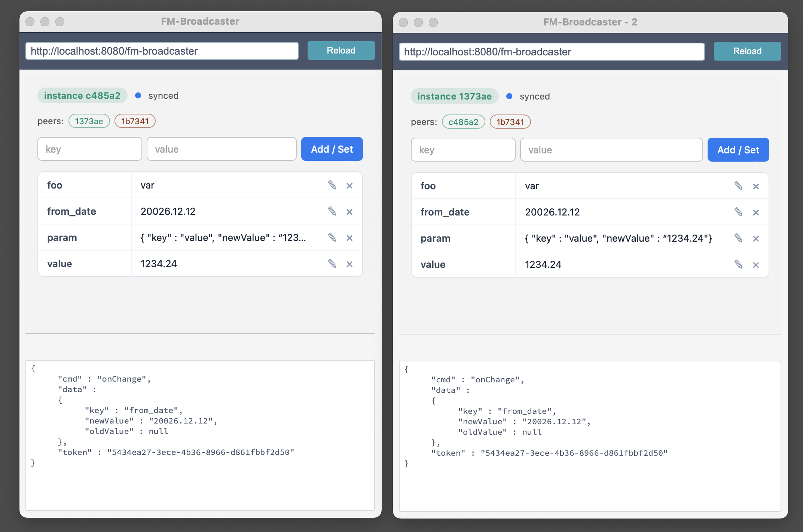803x532 pixels.
Task: Click "cmd" : "onChange" line in FM-Broadcaster - 2 log
Action: point(477,380)
